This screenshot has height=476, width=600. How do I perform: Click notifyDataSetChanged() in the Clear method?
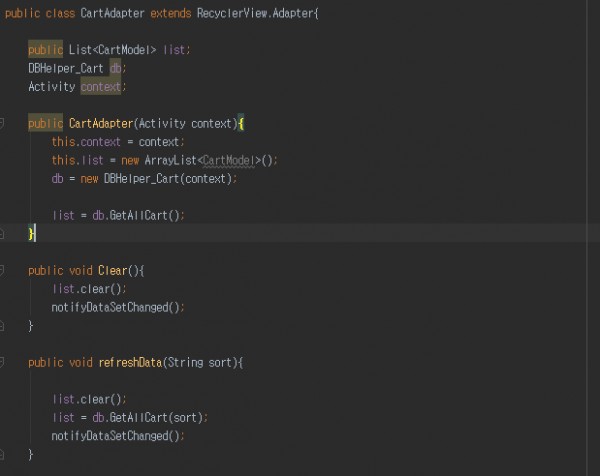tap(116, 307)
